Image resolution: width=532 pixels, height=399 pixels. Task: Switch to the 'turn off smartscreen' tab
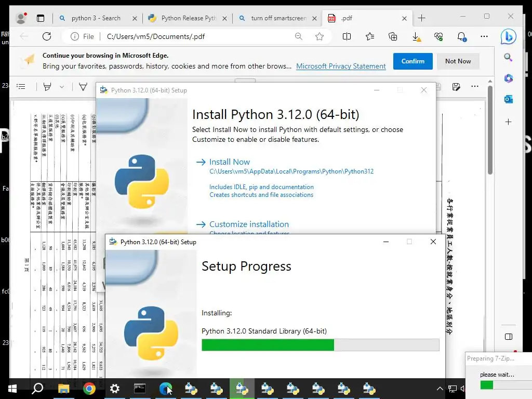click(x=278, y=18)
